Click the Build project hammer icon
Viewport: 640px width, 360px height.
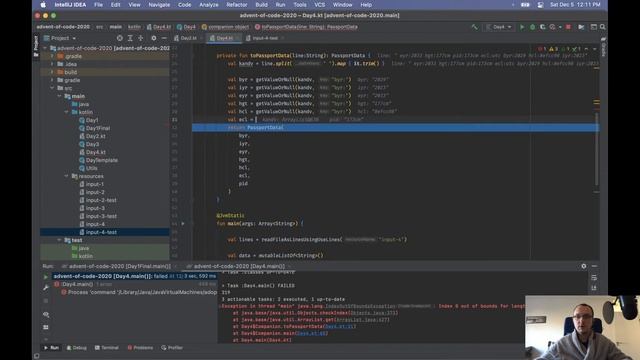click(474, 27)
